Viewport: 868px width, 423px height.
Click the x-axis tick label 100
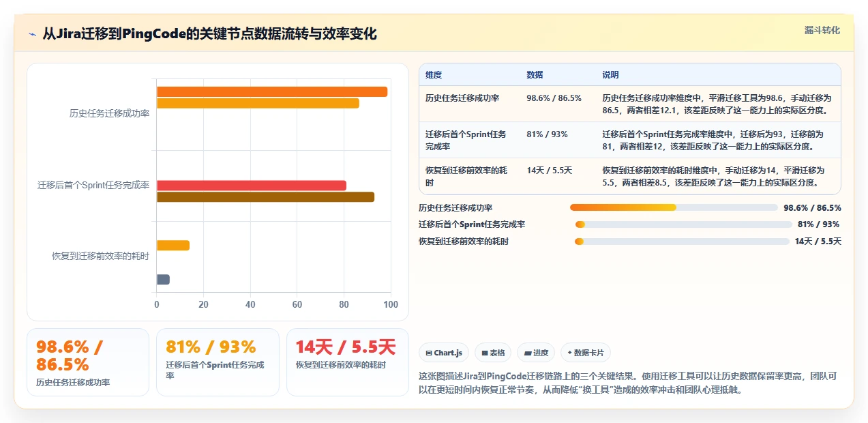pos(391,305)
